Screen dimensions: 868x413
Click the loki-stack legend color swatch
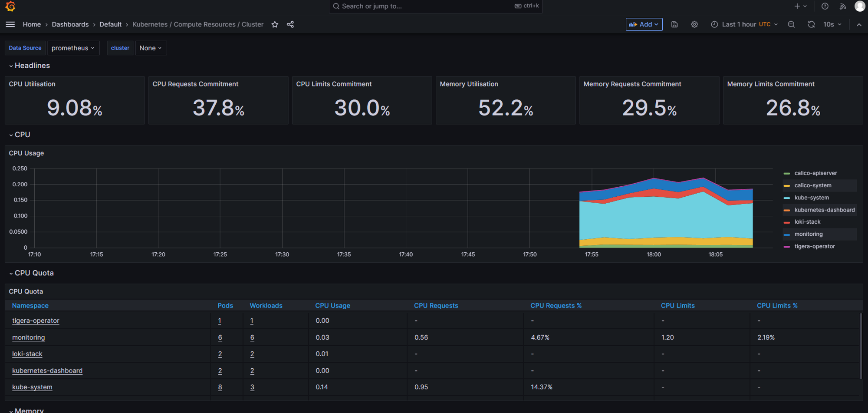click(x=788, y=221)
